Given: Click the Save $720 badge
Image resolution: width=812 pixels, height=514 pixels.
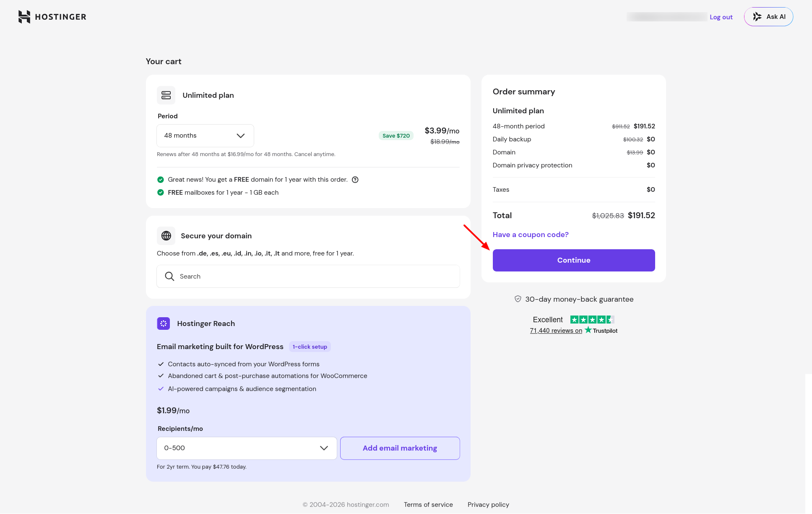Looking at the screenshot, I should pos(396,136).
